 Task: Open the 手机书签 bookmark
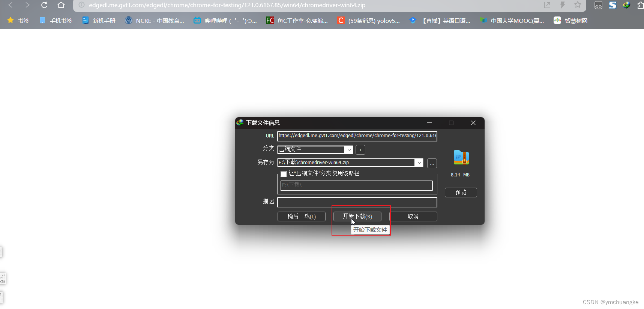56,21
